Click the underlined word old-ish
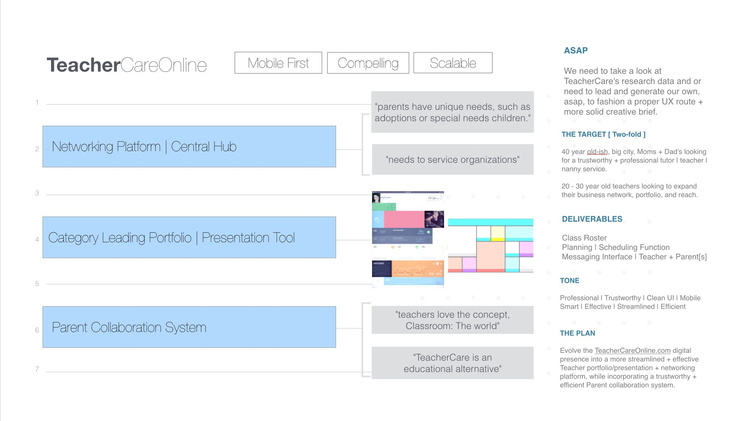750x421 pixels. coord(597,152)
